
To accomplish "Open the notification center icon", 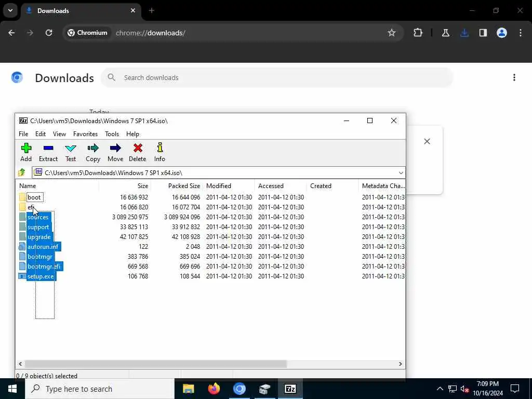I will point(515,389).
